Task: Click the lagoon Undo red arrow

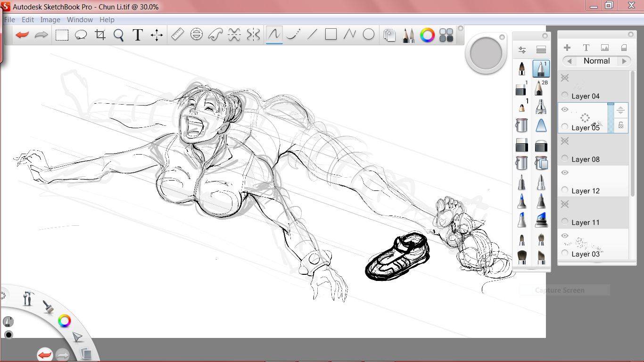Action: [45, 355]
